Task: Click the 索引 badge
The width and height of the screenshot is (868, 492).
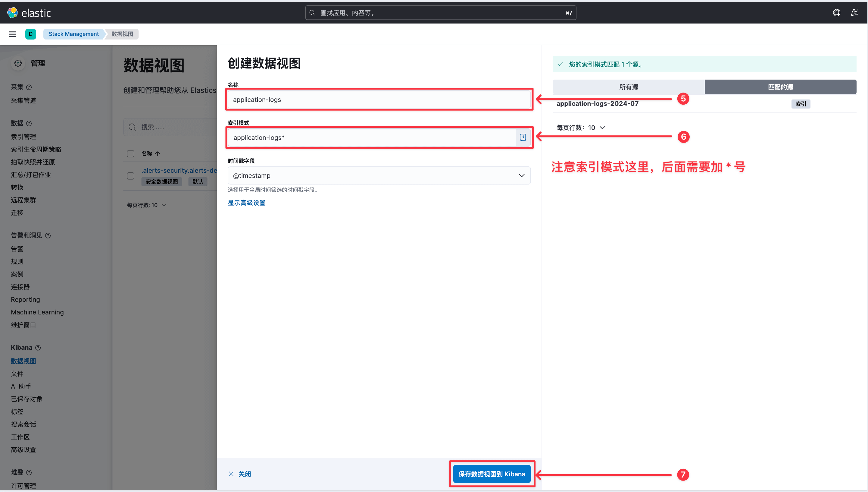Action: tap(801, 104)
